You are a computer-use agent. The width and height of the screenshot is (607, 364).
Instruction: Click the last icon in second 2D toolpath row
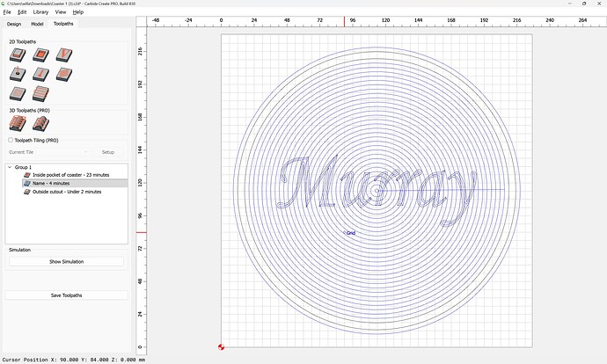click(63, 75)
